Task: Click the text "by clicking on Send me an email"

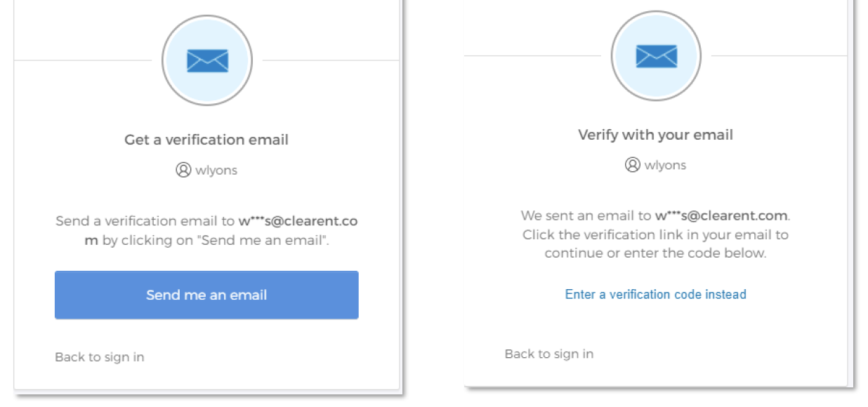Action: click(216, 241)
